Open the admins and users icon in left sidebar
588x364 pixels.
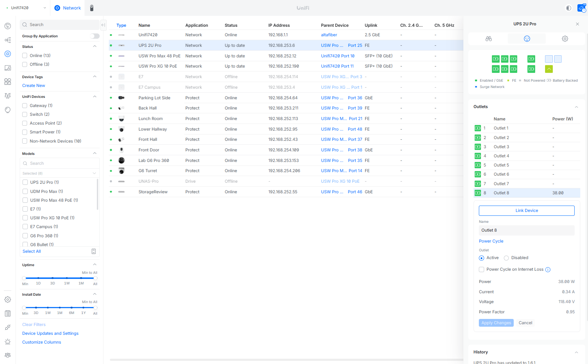tap(8, 355)
